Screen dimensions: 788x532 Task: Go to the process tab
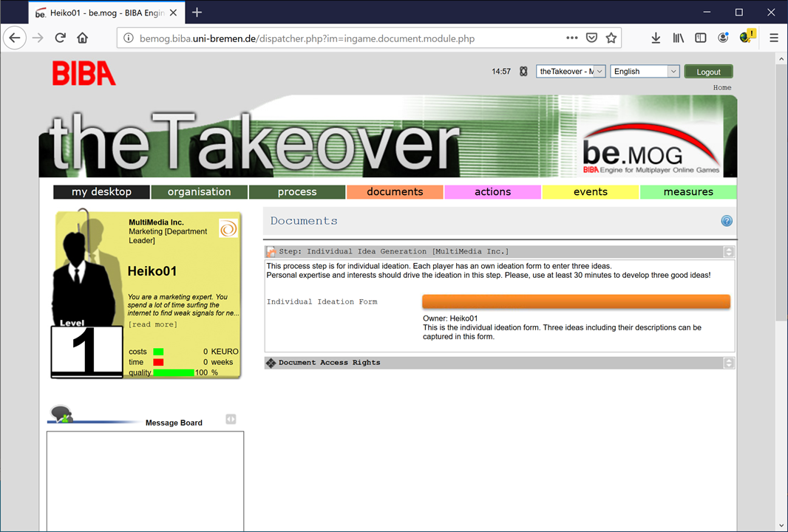tap(297, 192)
